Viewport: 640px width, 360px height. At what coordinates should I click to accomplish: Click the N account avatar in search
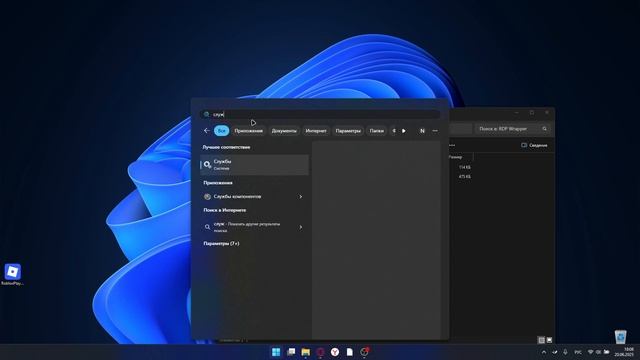click(x=422, y=131)
